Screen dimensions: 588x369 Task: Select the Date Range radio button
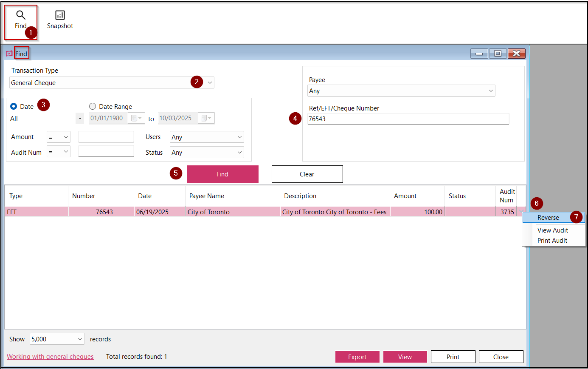pos(93,106)
